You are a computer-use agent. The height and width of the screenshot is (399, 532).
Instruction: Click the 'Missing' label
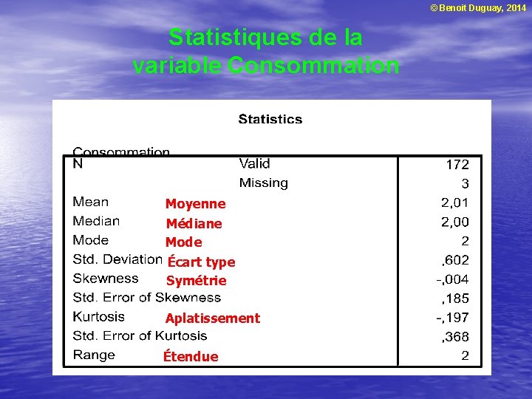point(264,183)
